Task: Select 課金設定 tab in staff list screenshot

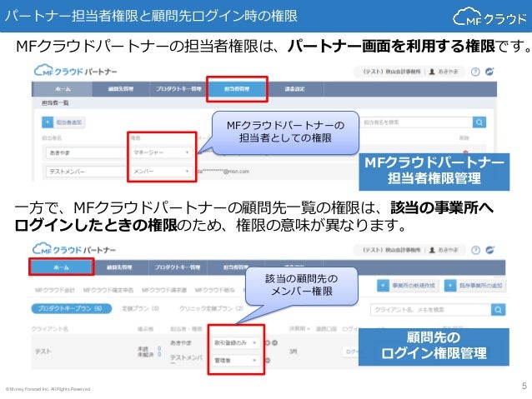Action: pyautogui.click(x=294, y=89)
